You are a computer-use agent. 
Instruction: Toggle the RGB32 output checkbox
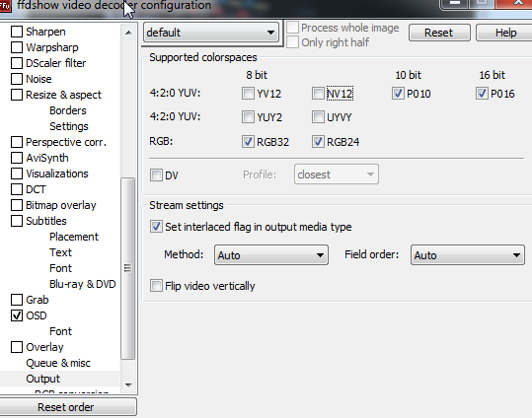tap(248, 141)
